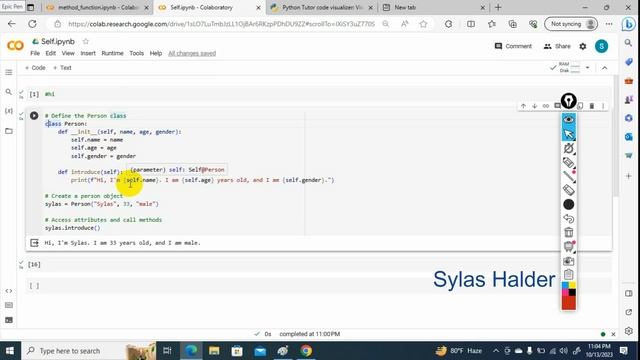
Task: Toggle Epic Pen visibility eye tool
Action: 569,119
